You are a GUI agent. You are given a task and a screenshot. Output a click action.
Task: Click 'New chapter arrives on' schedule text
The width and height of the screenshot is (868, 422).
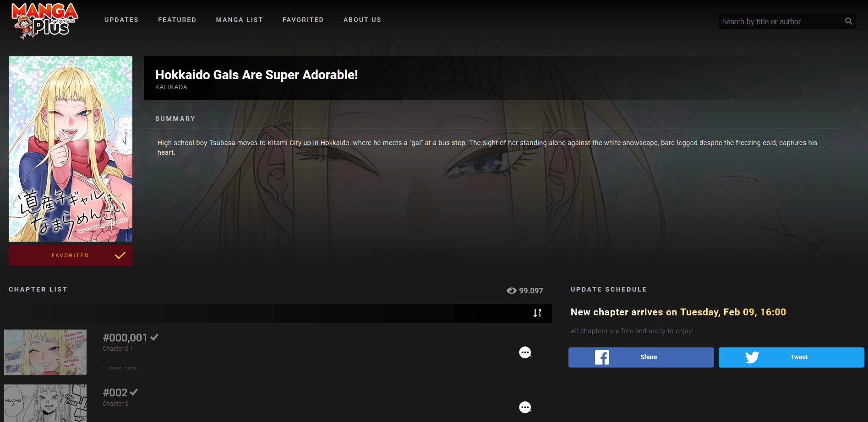(624, 312)
